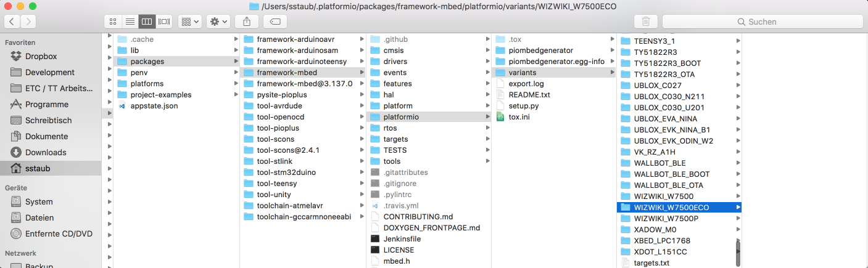
Task: Click the folder icon in title path
Action: (254, 6)
